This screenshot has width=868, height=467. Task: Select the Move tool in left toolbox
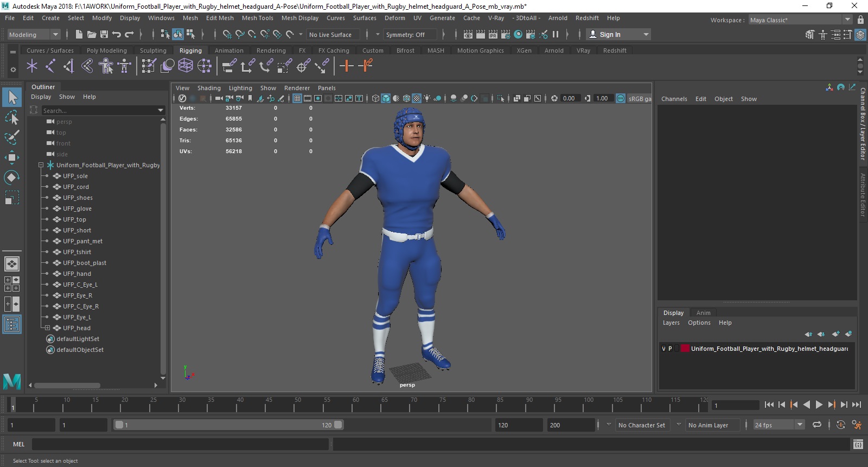click(11, 157)
